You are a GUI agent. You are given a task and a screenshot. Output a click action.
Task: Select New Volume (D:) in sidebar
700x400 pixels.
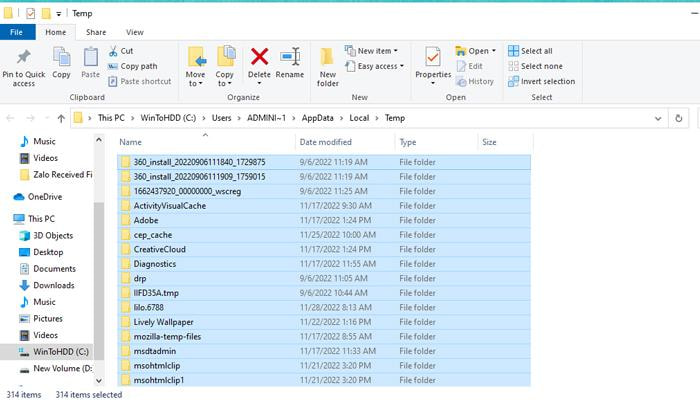[x=56, y=368]
